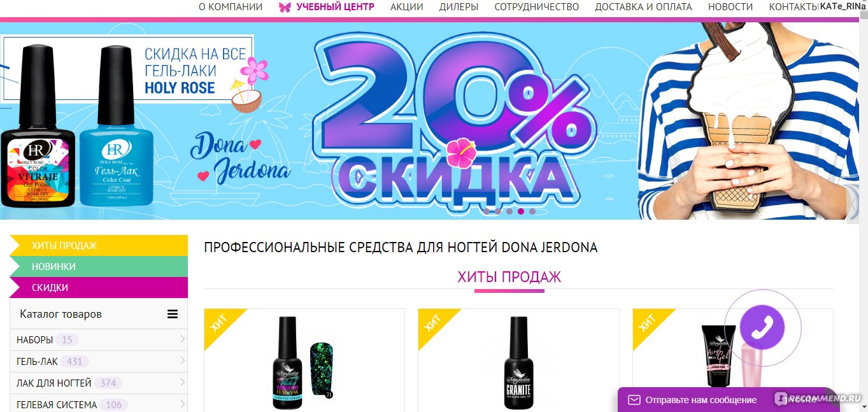
Task: Open the catalog hamburger menu icon
Action: 173,314
